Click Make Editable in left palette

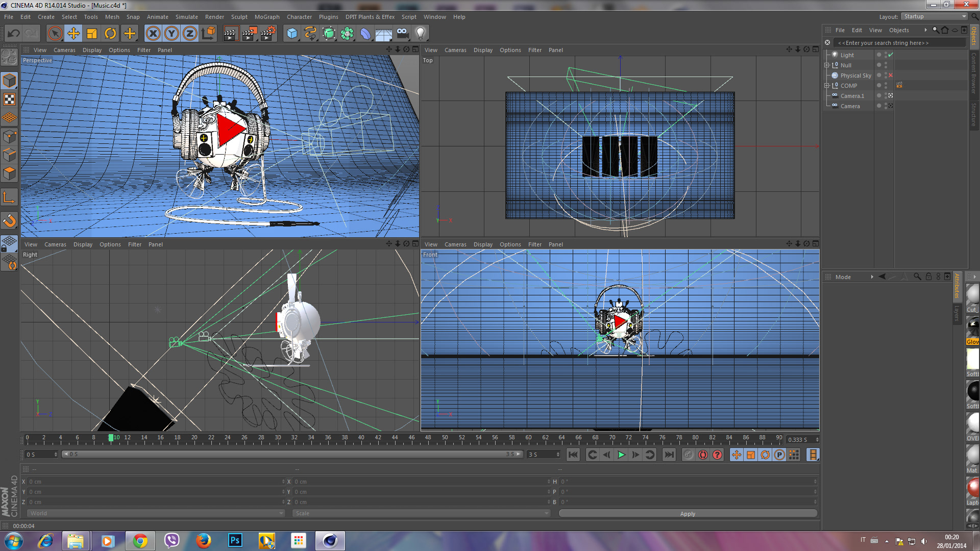point(9,58)
